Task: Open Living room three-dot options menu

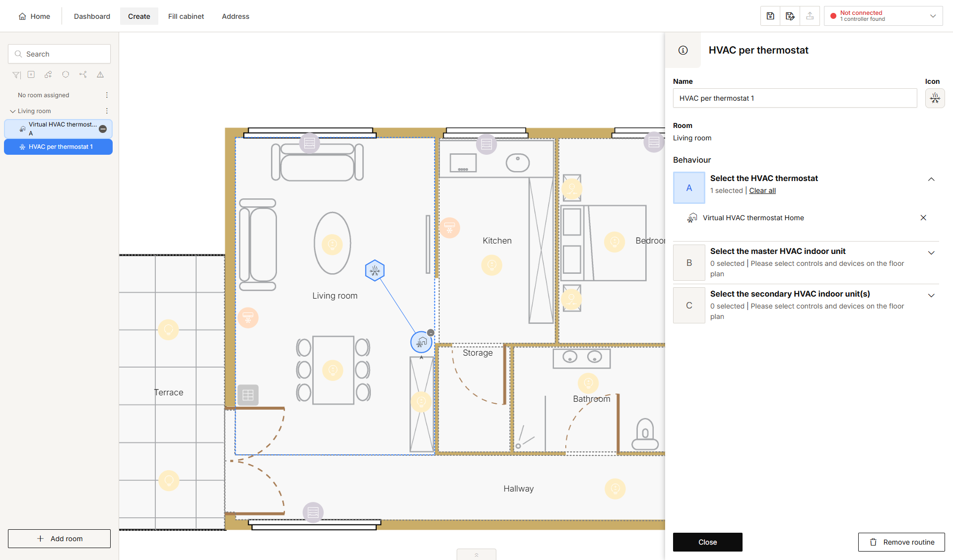Action: coord(107,111)
